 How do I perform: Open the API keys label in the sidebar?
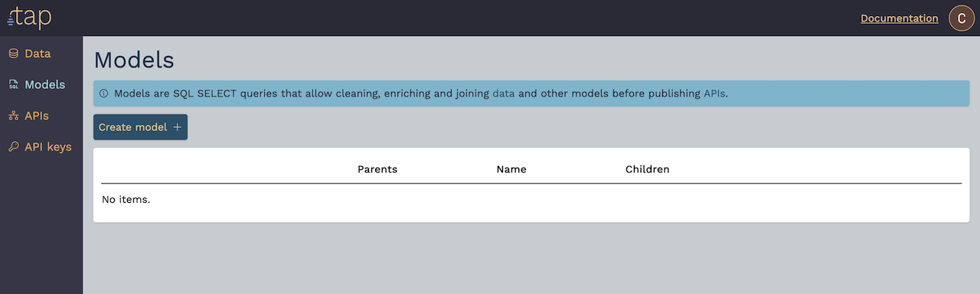[47, 147]
